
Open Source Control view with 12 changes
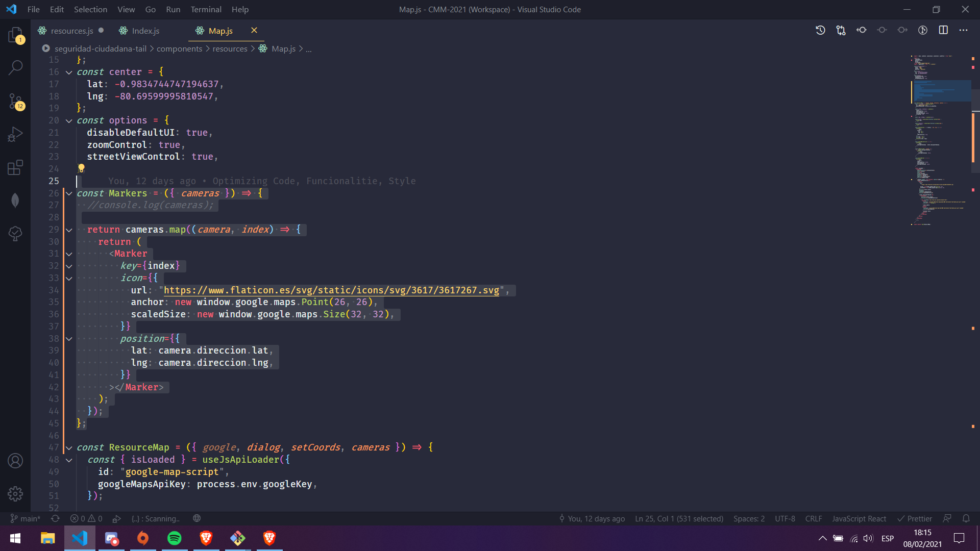coord(15,101)
